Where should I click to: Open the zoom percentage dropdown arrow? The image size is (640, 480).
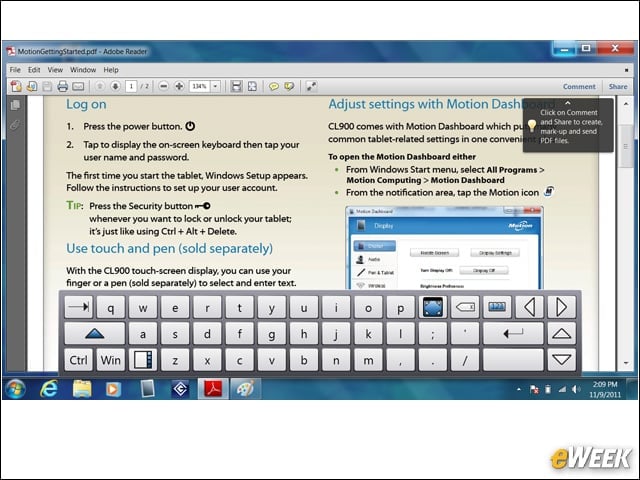[215, 86]
